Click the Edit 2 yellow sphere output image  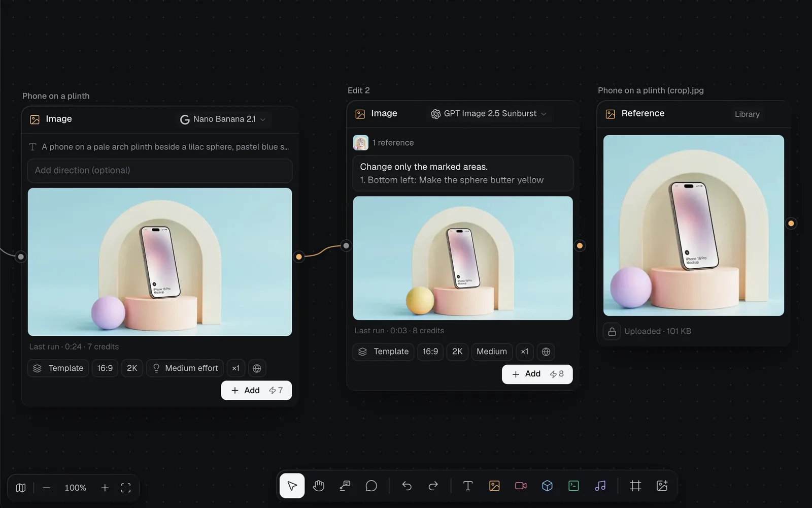coord(463,258)
